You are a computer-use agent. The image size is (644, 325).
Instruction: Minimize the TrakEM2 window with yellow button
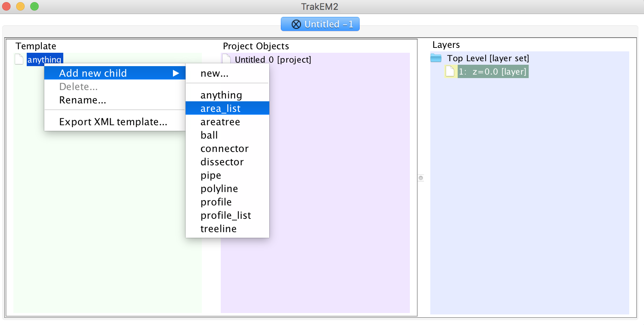click(x=20, y=6)
